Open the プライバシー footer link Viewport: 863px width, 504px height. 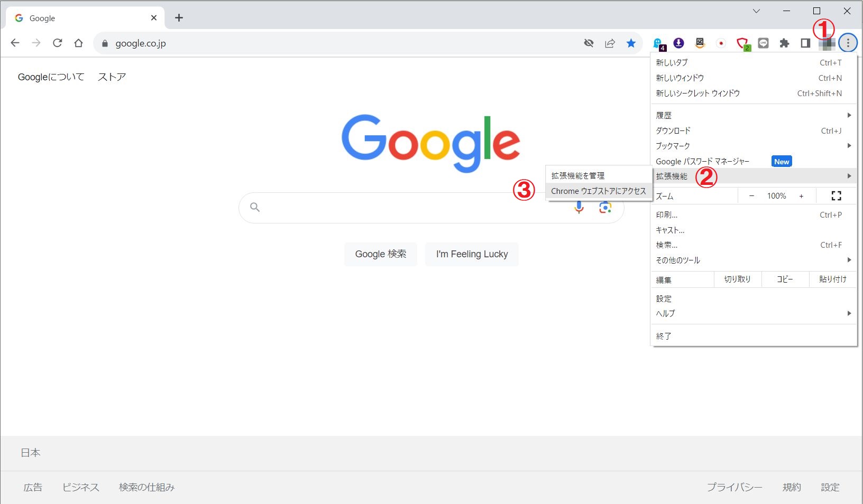pos(735,487)
